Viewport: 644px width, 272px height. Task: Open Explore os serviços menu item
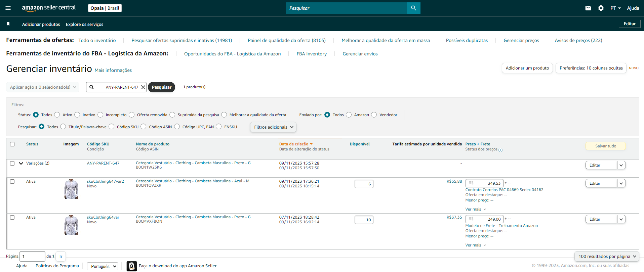click(84, 24)
